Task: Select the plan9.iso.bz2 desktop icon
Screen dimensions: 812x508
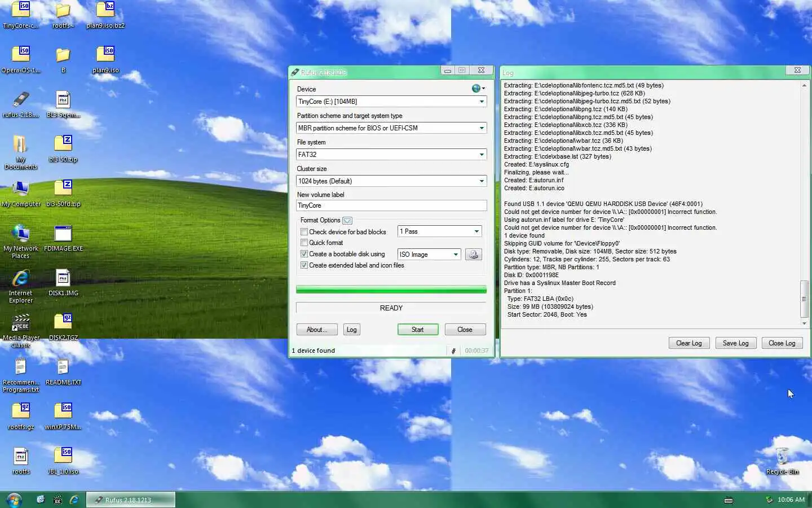Action: [105, 14]
